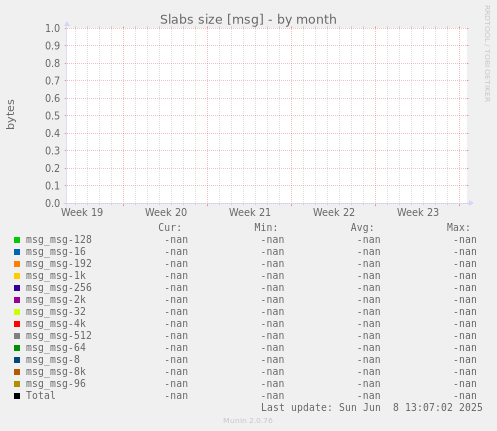497x431 pixels.
Task: Click the 'bytes' vertical axis label
Action: click(10, 114)
